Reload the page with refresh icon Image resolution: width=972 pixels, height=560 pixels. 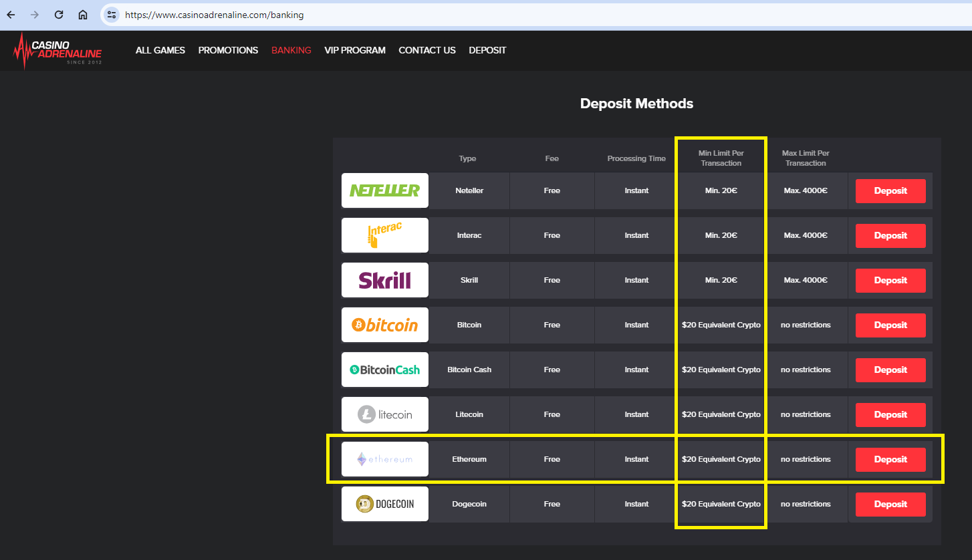(x=59, y=15)
